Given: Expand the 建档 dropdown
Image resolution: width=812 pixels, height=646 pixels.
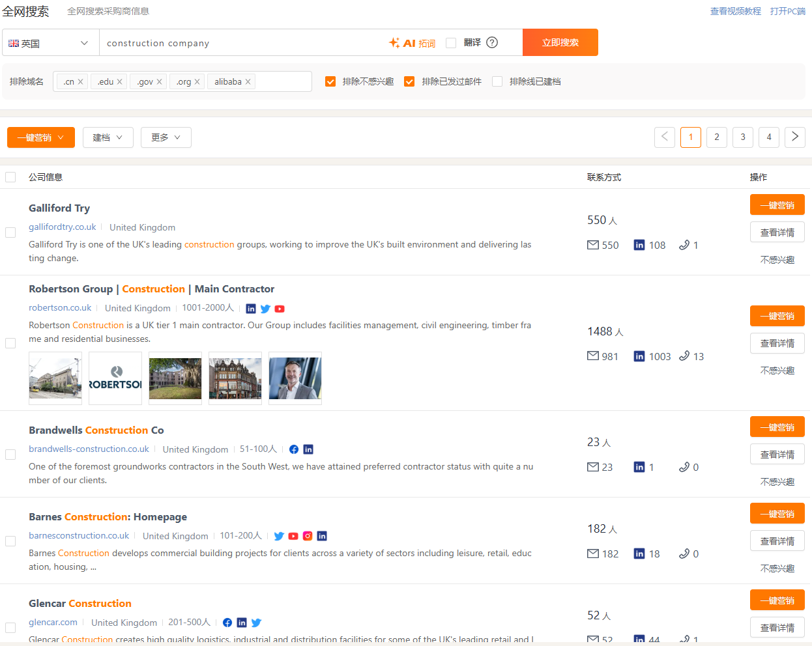Looking at the screenshot, I should [x=108, y=137].
